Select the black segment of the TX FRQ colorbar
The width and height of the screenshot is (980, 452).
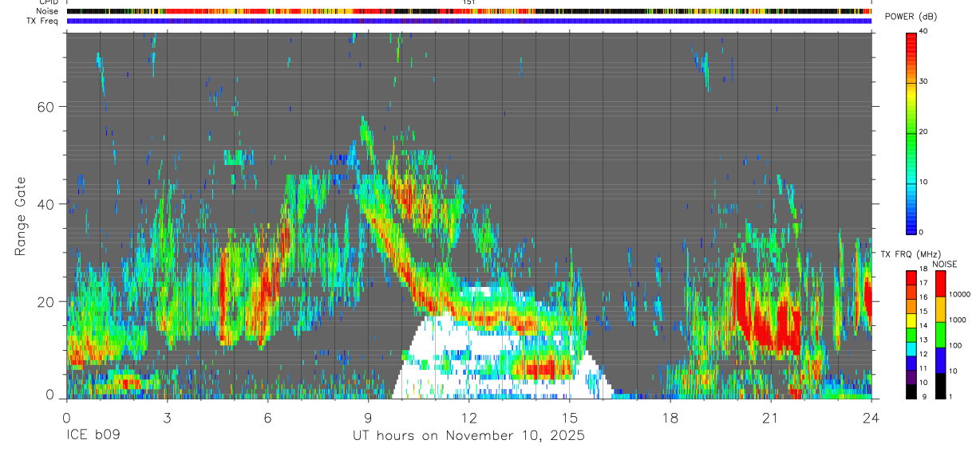911,391
